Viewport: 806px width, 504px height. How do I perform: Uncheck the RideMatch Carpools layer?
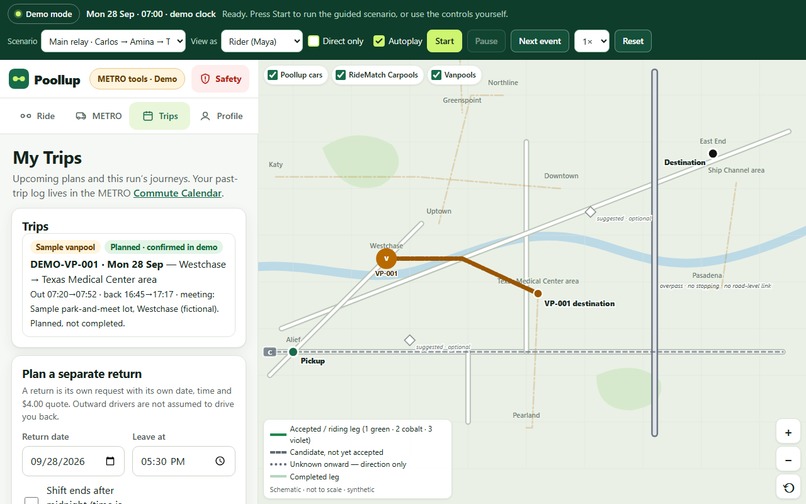point(340,75)
